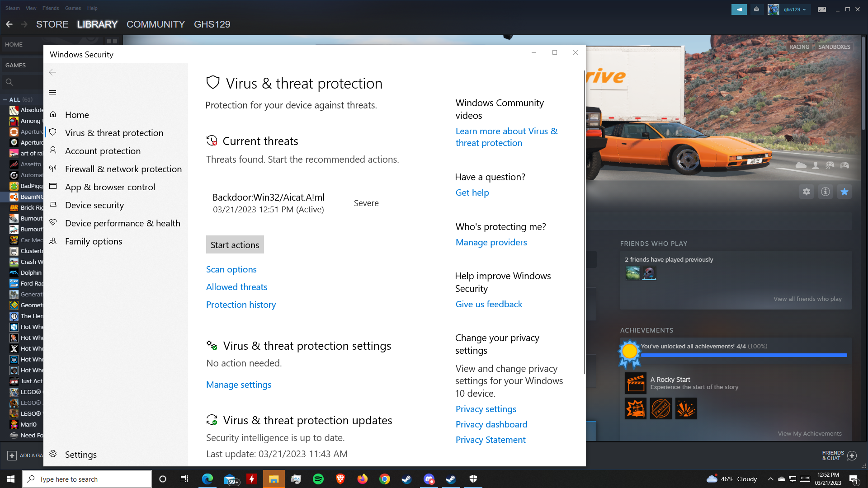Click the achievements progress bar
This screenshot has height=488, width=868.
point(743,355)
